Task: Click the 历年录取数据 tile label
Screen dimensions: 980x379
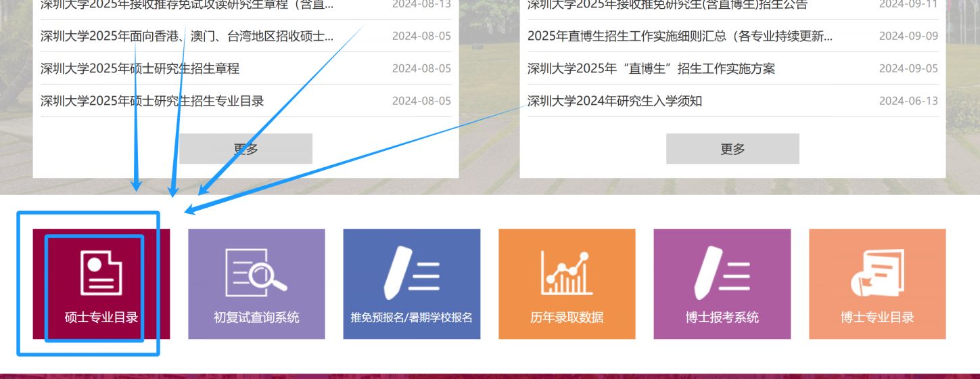Action: coord(567,317)
